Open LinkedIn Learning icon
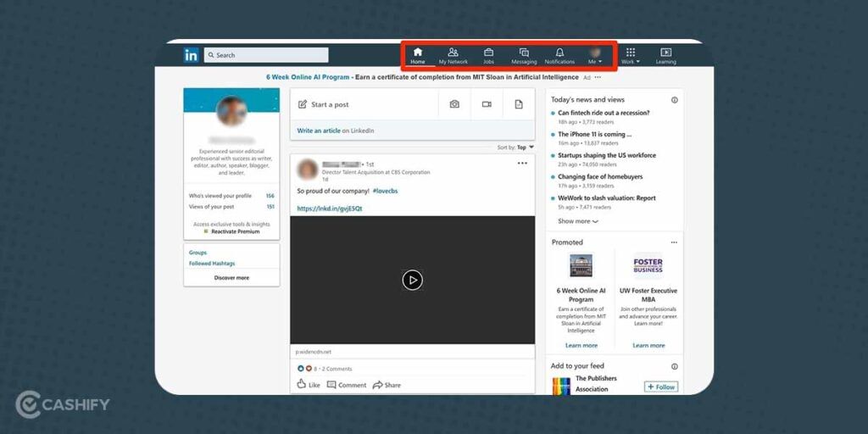 666,56
